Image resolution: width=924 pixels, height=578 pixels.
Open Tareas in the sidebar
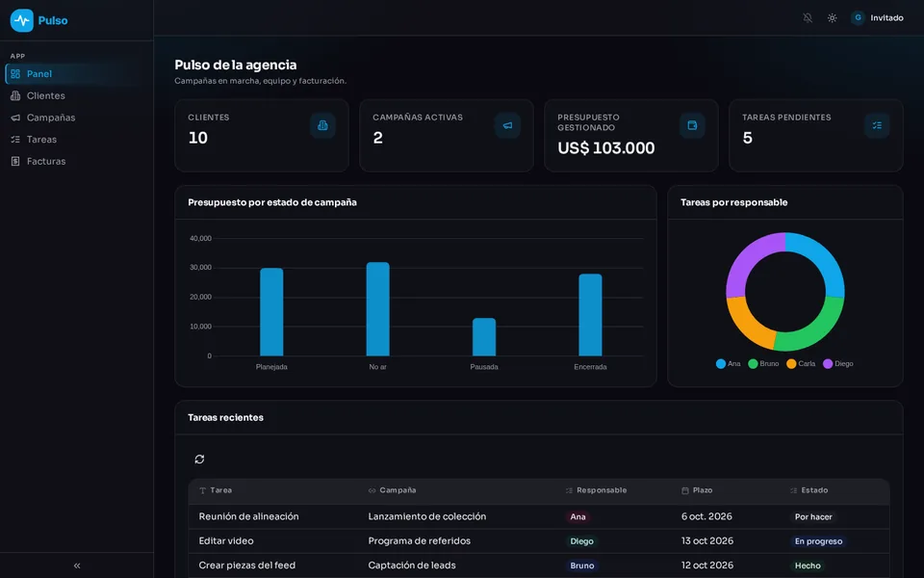tap(77, 139)
